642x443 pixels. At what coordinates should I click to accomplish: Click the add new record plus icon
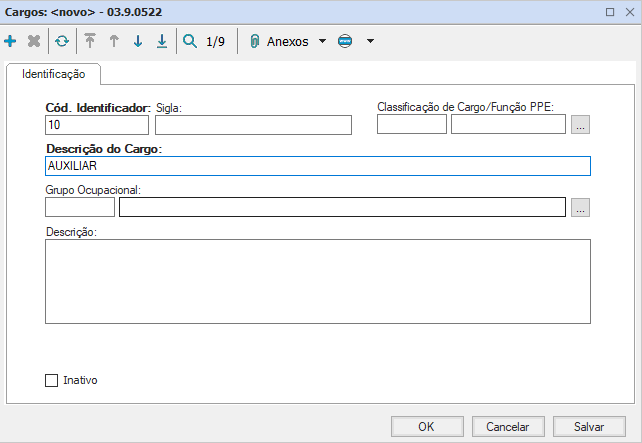(11, 42)
